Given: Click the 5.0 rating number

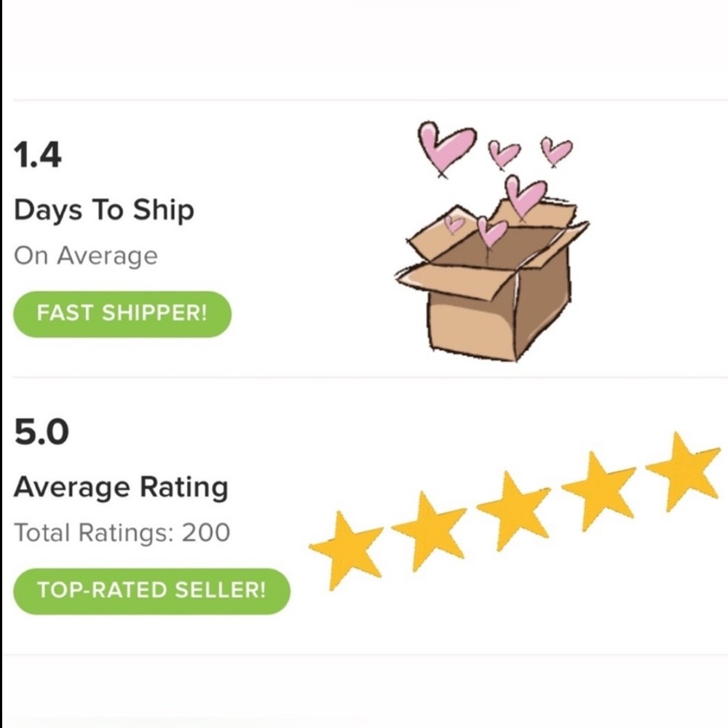Looking at the screenshot, I should click(41, 432).
